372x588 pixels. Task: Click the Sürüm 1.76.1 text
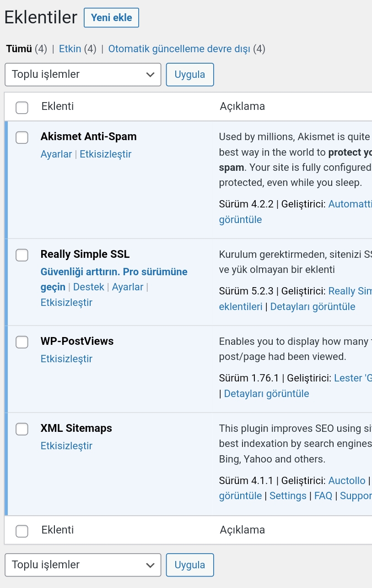[249, 378]
